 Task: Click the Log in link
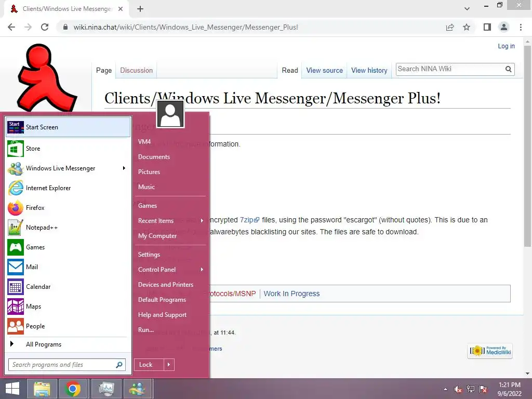(x=506, y=46)
